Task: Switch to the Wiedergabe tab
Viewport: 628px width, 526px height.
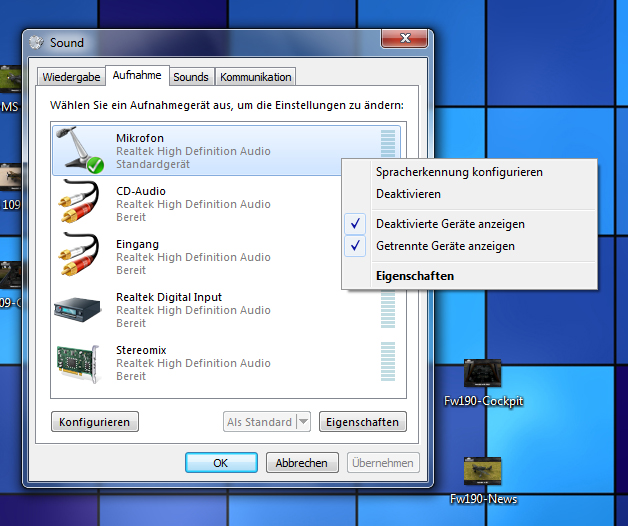Action: [71, 77]
